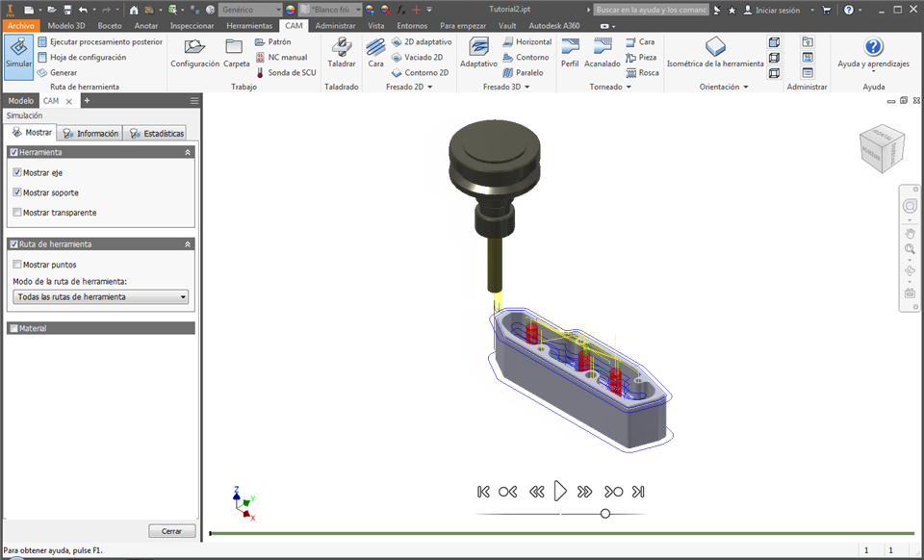Click the Simular simulation tool
The height and width of the screenshot is (560, 924).
[18, 57]
